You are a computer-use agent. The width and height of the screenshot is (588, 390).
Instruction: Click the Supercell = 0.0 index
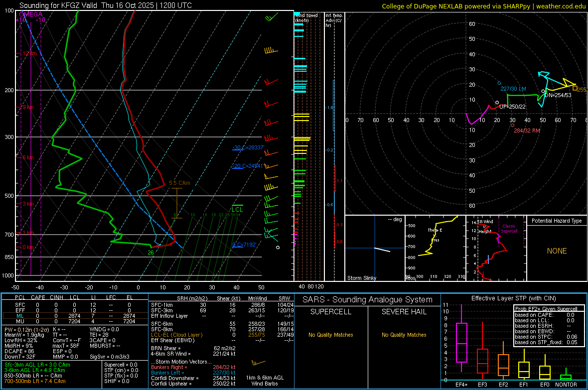pos(121,365)
